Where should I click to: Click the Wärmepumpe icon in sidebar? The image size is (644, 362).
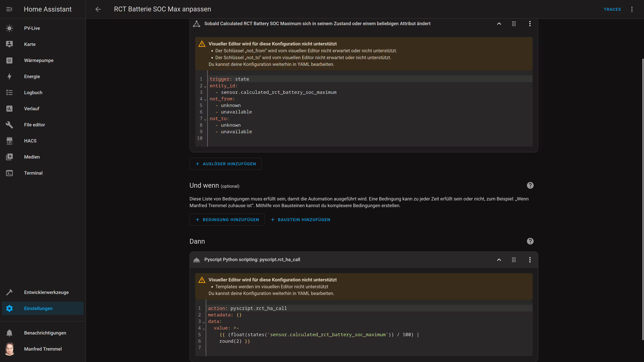9,61
